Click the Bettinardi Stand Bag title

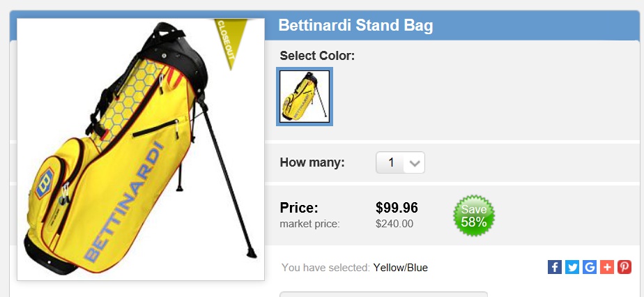click(x=355, y=26)
